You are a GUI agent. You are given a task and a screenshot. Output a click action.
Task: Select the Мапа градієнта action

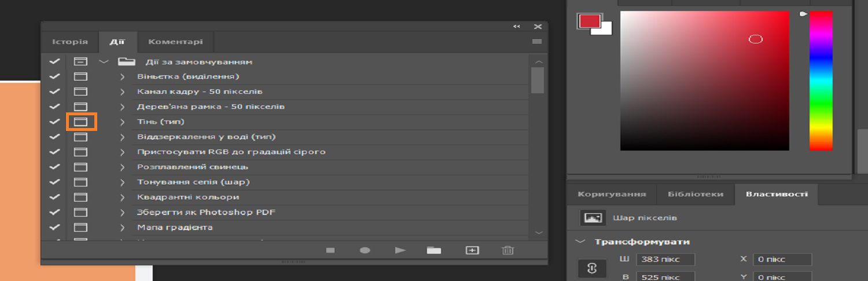pos(175,227)
